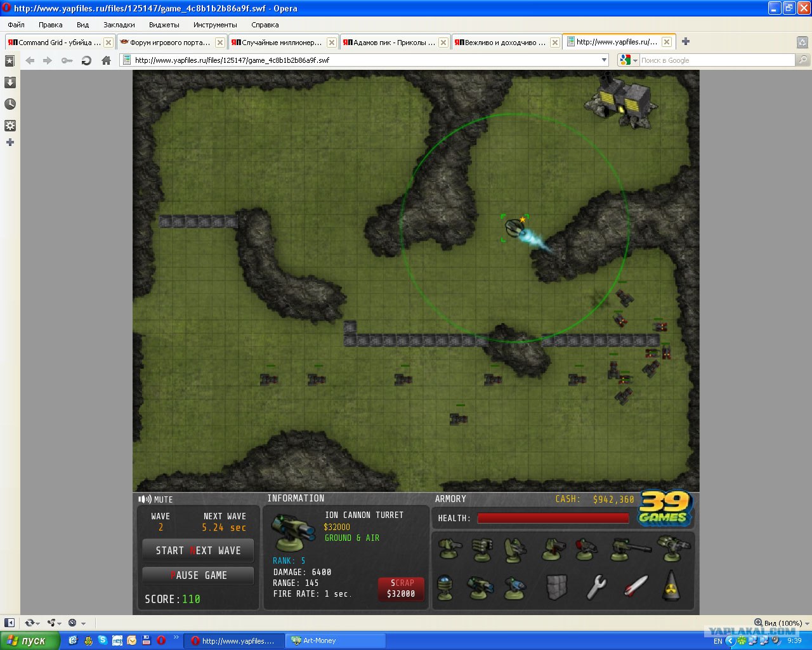Select the long-barrel artillery turret
The image size is (812, 650).
tap(630, 550)
